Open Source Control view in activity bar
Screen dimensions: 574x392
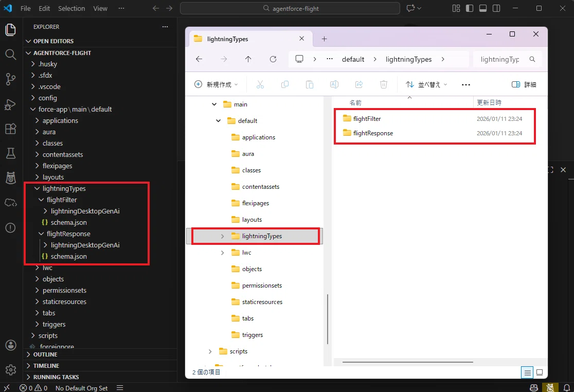[x=11, y=79]
